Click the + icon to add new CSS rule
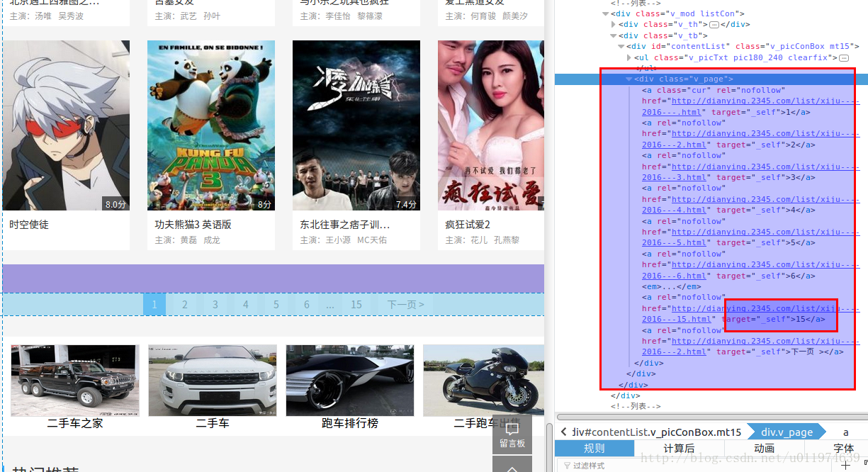 (847, 464)
